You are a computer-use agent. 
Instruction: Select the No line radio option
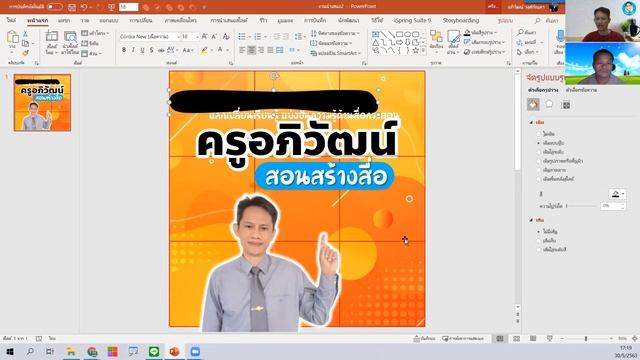click(x=538, y=231)
